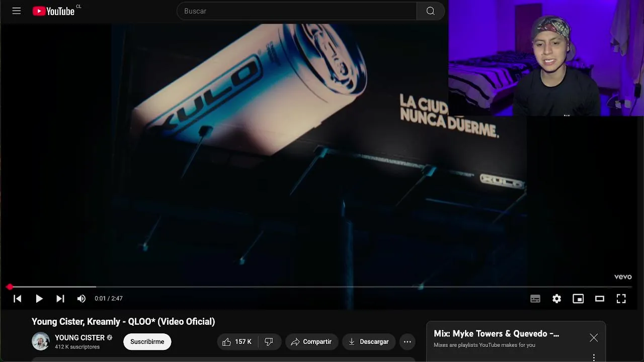Open more actions ellipsis menu

[408, 342]
